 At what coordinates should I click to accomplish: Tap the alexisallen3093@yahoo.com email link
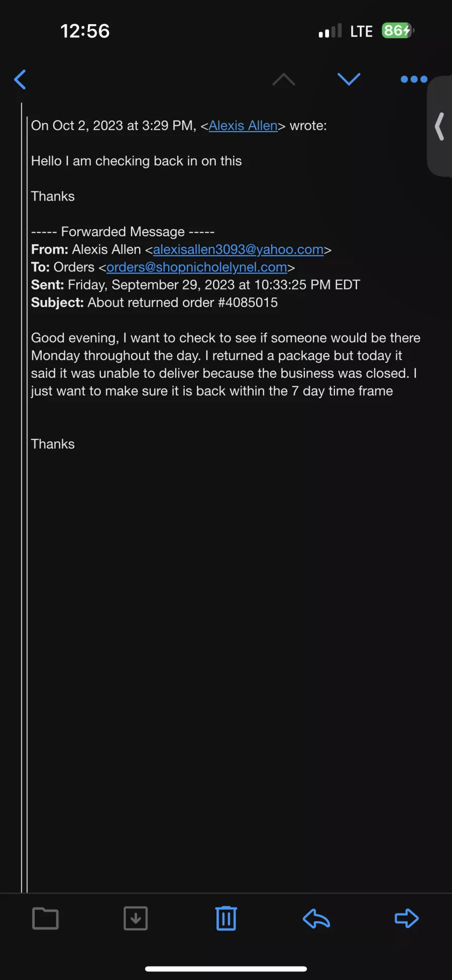(x=238, y=249)
